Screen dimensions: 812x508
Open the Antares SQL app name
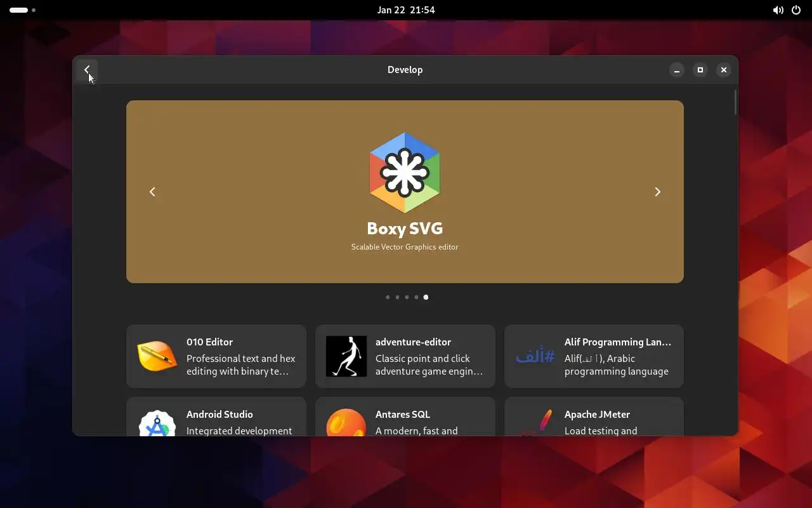402,414
